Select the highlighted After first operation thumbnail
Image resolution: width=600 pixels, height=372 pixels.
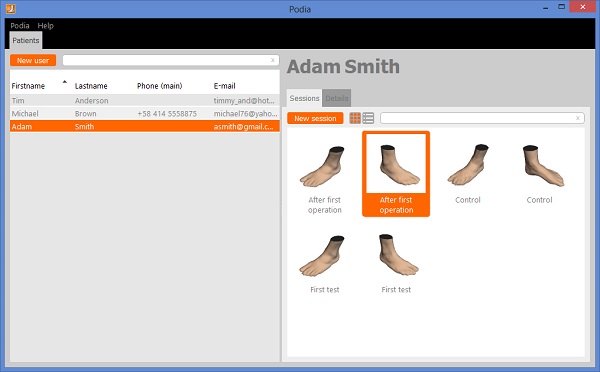(396, 174)
